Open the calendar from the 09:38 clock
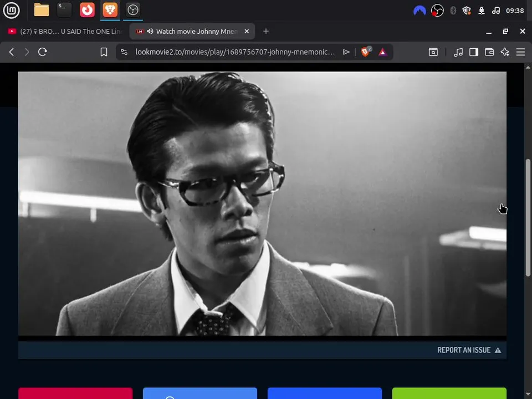The width and height of the screenshot is (532, 399). (515, 11)
